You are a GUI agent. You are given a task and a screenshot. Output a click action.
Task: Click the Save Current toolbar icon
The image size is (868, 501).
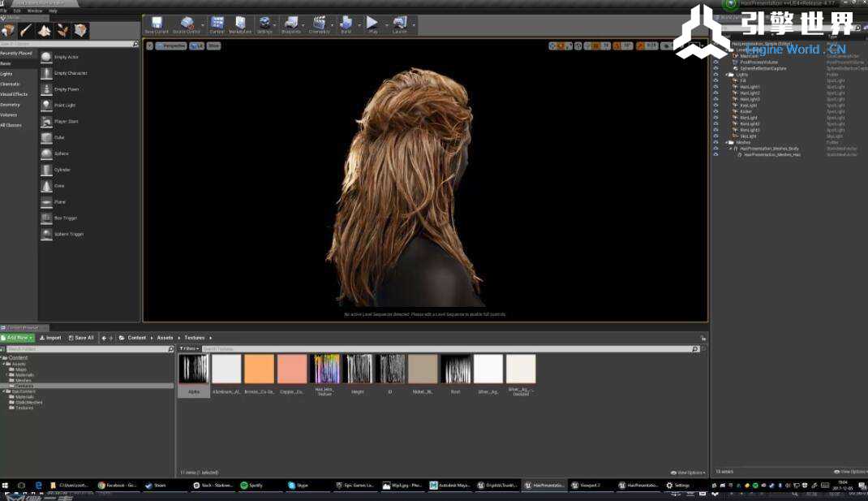click(157, 24)
